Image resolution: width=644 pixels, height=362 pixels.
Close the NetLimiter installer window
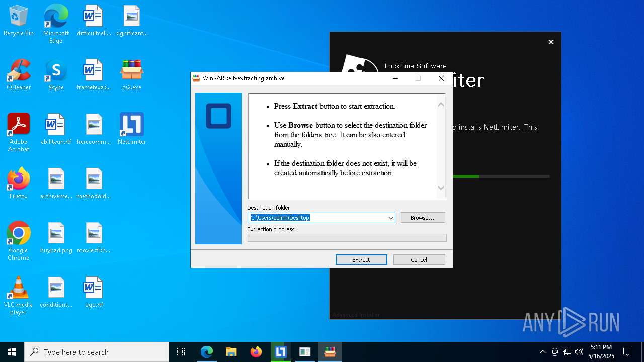click(x=551, y=42)
